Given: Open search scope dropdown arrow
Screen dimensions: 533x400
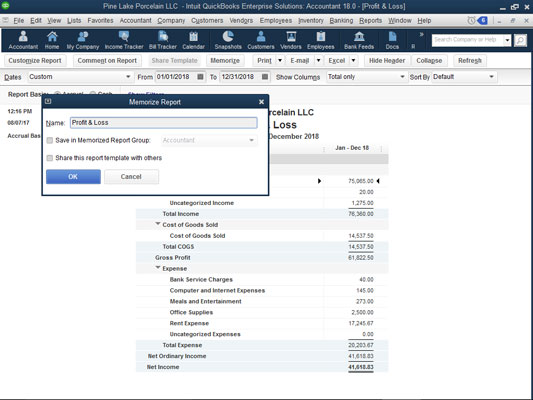Looking at the screenshot, I should point(507,40).
